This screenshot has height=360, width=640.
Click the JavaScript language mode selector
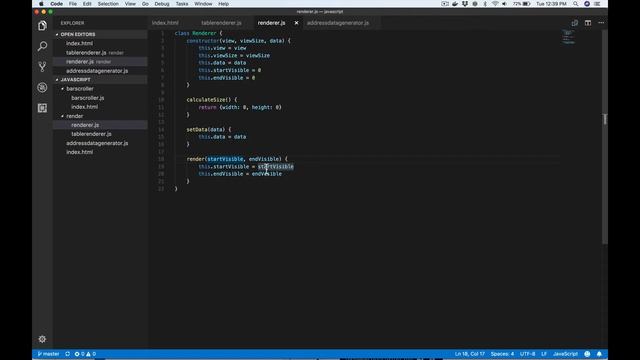click(565, 354)
